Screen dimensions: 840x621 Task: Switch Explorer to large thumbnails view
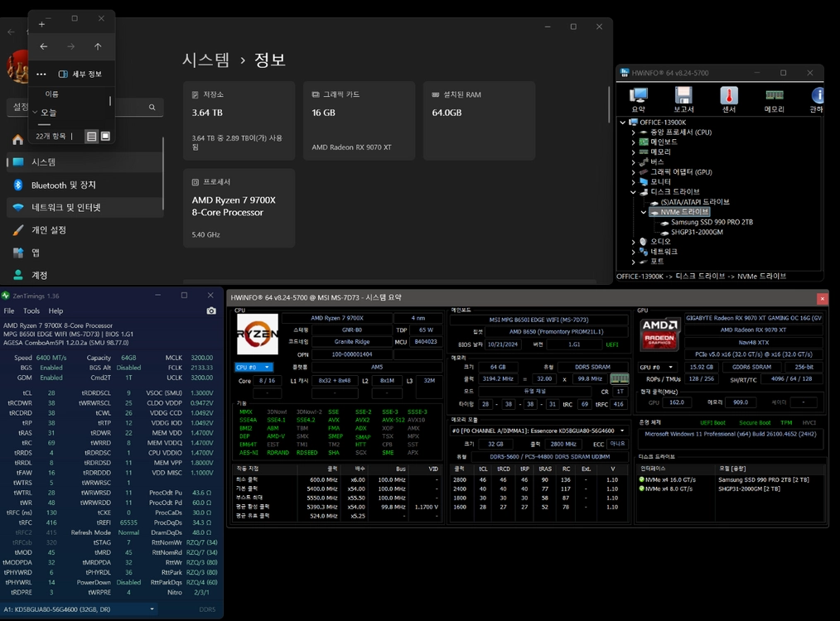click(105, 137)
